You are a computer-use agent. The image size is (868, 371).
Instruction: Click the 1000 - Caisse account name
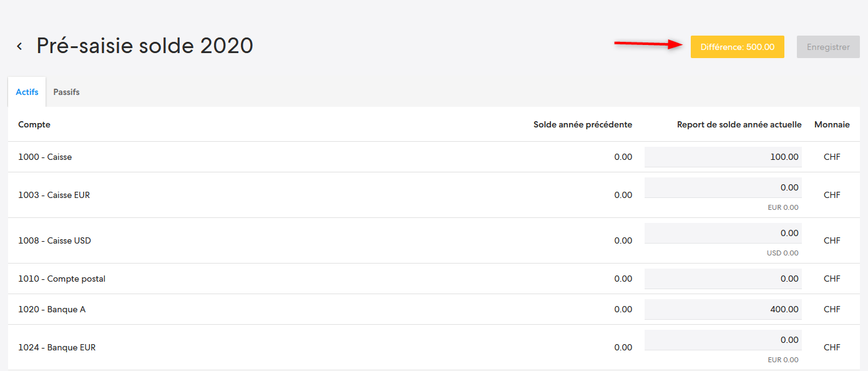point(45,157)
